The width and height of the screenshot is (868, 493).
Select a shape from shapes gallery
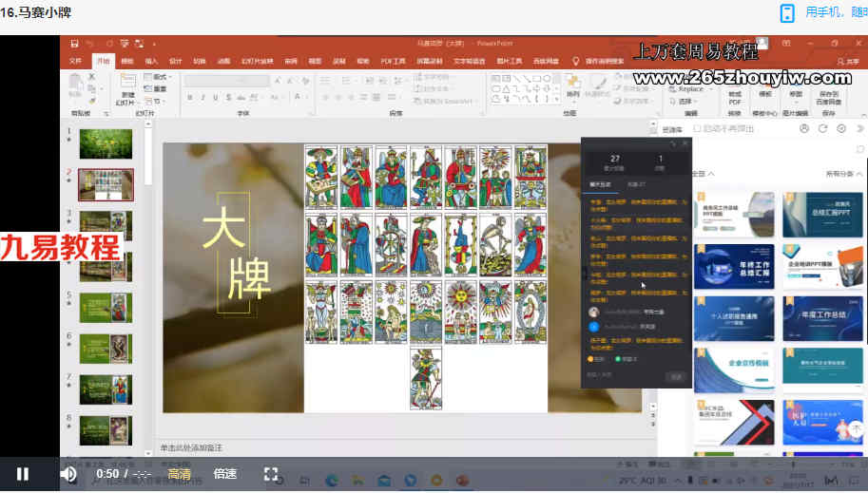tap(521, 88)
